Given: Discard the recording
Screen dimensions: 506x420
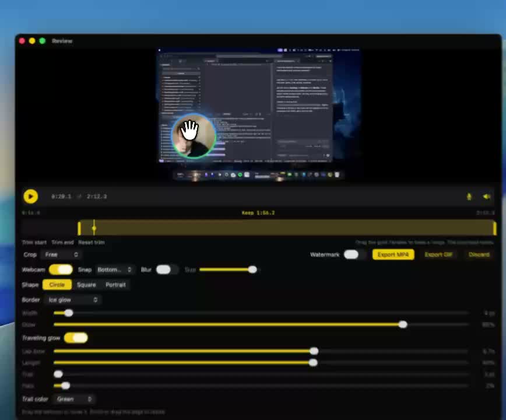Looking at the screenshot, I should tap(479, 254).
